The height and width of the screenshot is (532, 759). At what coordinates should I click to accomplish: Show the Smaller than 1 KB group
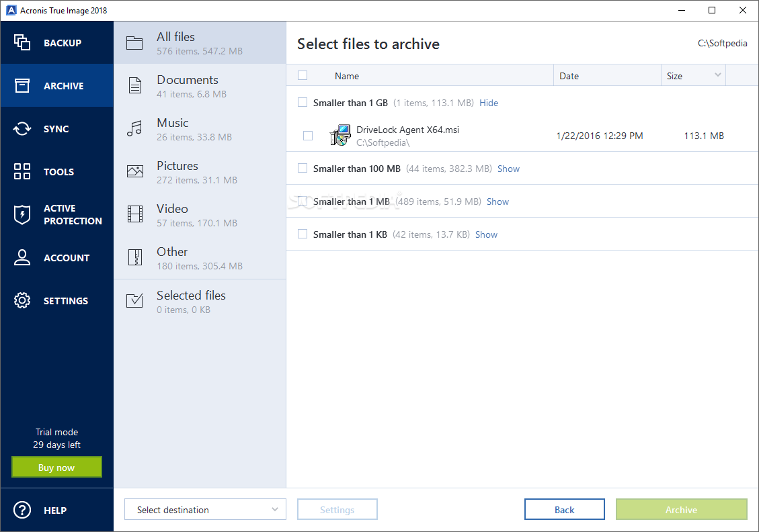pyautogui.click(x=486, y=234)
